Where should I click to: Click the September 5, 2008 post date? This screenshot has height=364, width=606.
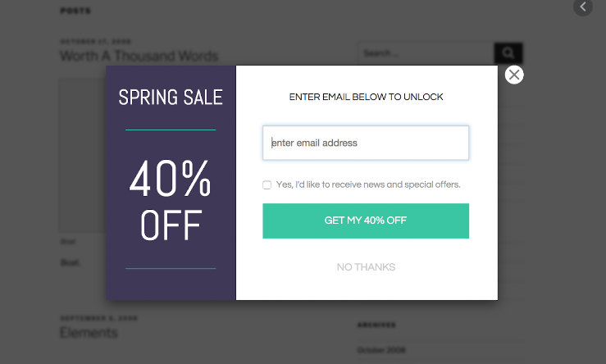pyautogui.click(x=98, y=318)
